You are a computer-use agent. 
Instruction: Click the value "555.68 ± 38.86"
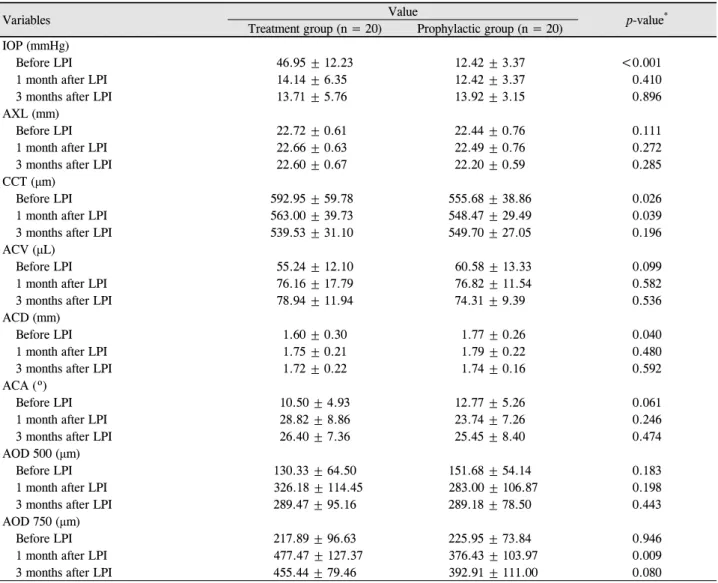click(490, 199)
